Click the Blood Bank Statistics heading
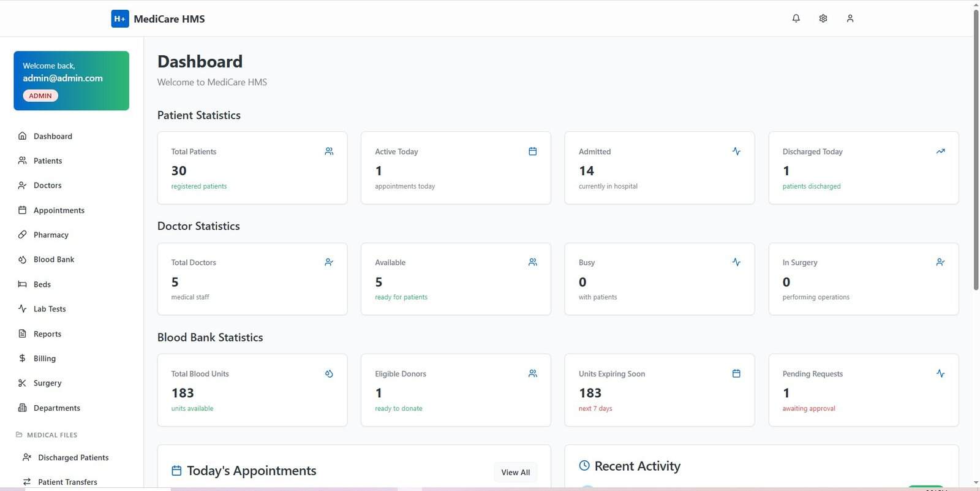The image size is (980, 491). pyautogui.click(x=210, y=337)
